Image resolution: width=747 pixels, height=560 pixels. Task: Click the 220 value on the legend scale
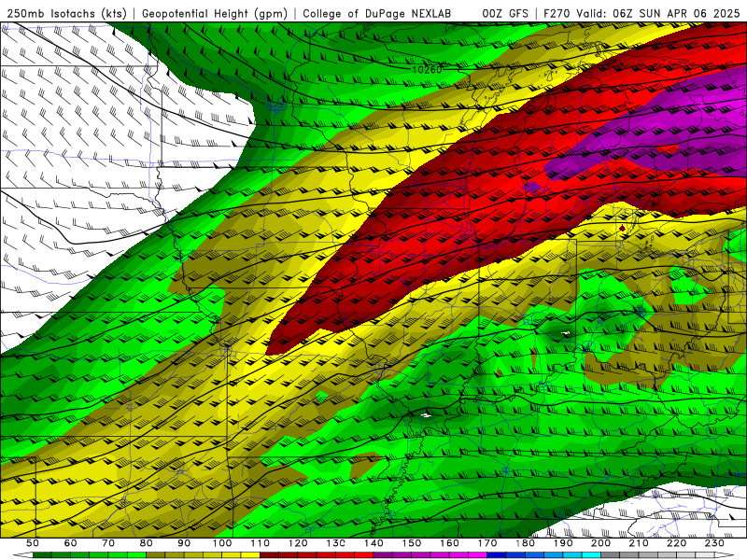point(676,543)
